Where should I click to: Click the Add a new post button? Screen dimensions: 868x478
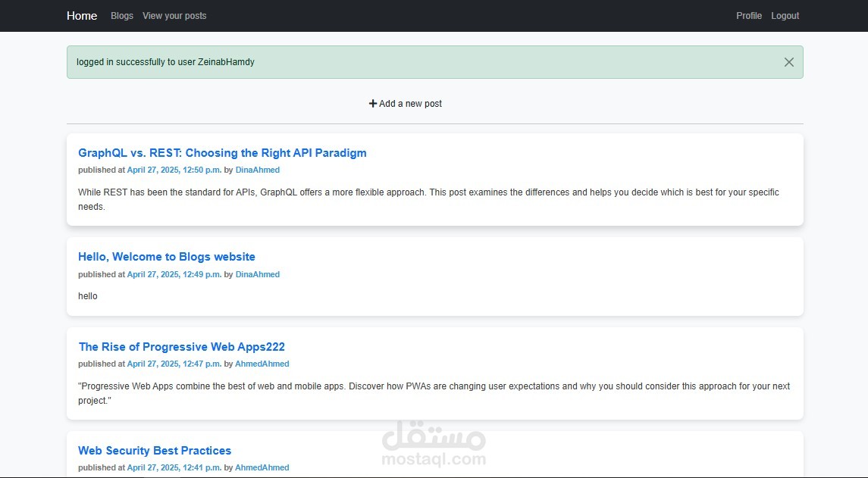tap(410, 104)
